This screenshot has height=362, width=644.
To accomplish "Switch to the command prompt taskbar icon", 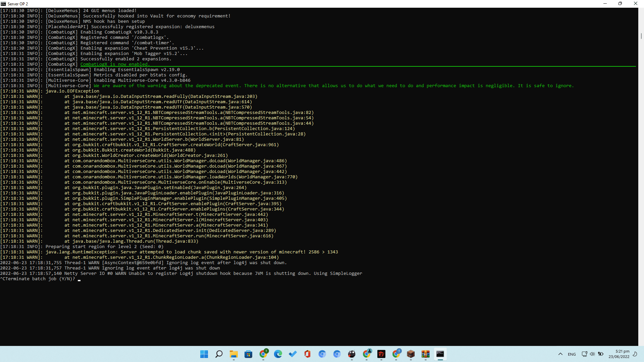I will tap(440, 354).
